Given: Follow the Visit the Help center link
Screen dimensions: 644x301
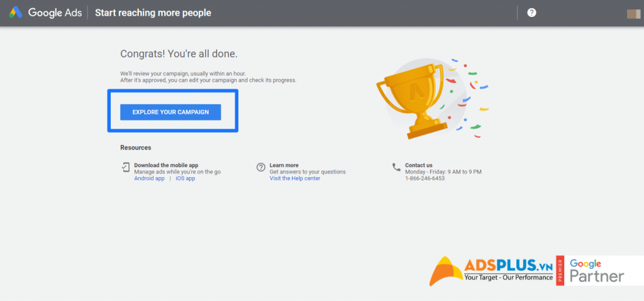Looking at the screenshot, I should pyautogui.click(x=295, y=178).
